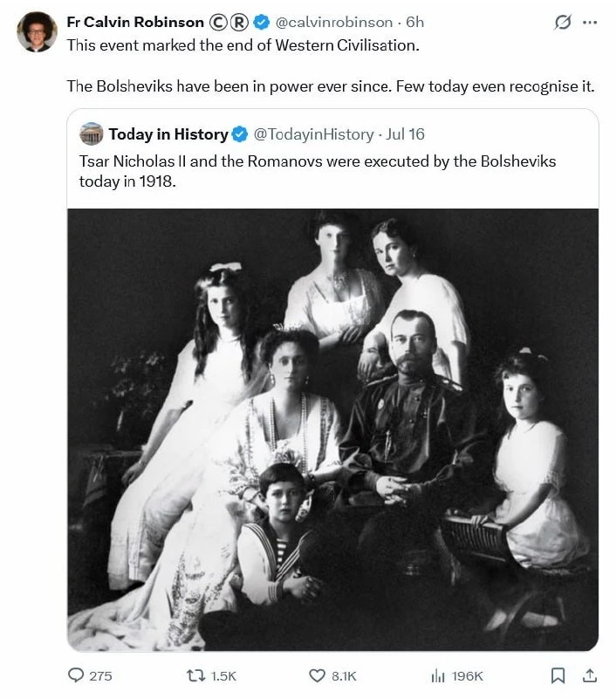Click the blue verified badge beside Robinson

[x=261, y=22]
